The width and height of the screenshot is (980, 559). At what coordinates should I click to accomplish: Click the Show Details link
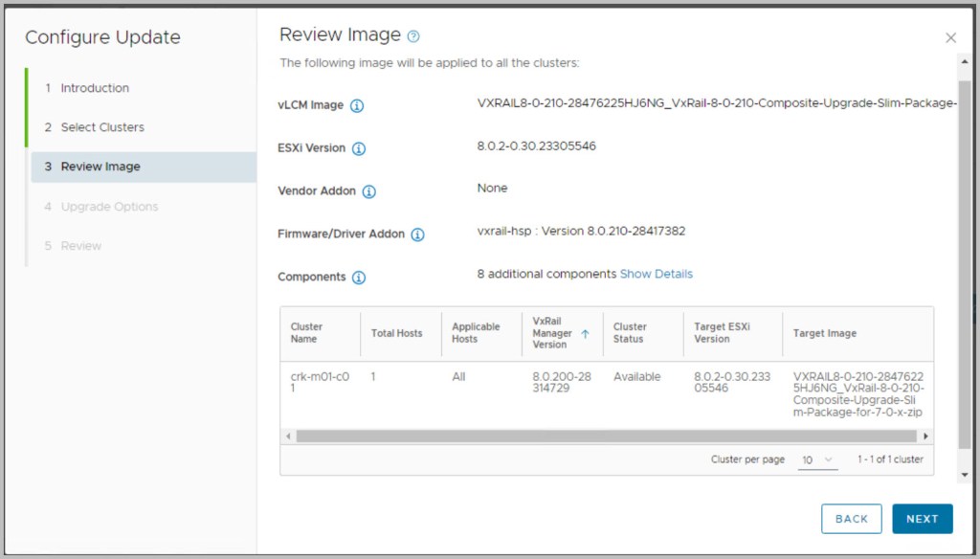point(656,274)
